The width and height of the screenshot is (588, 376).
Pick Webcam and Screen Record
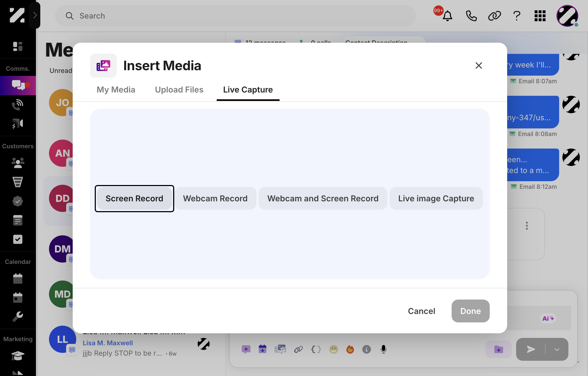tap(323, 199)
